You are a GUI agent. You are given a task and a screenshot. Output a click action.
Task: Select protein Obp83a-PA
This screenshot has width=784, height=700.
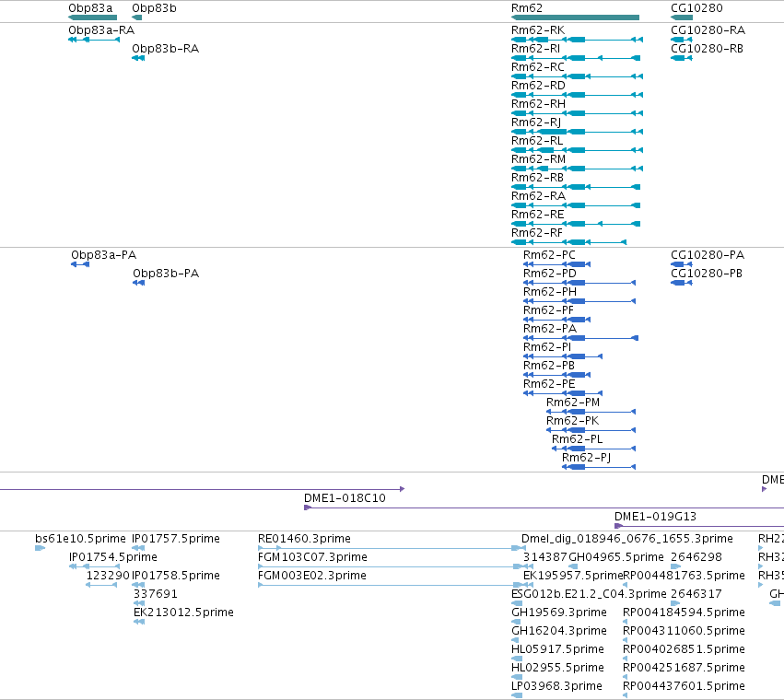[x=80, y=264]
